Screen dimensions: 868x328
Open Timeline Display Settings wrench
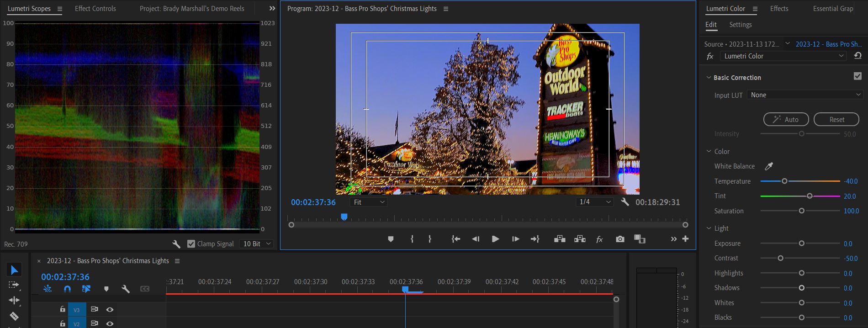126,289
